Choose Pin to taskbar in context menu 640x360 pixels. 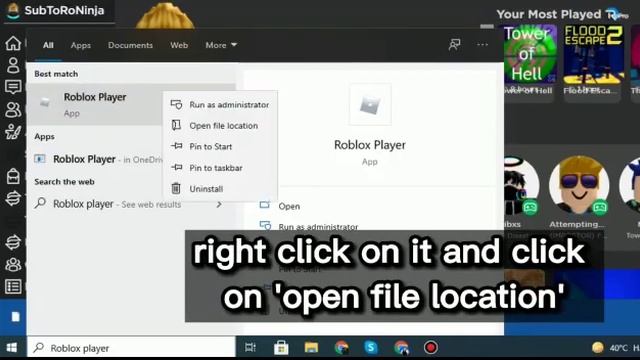click(x=220, y=167)
